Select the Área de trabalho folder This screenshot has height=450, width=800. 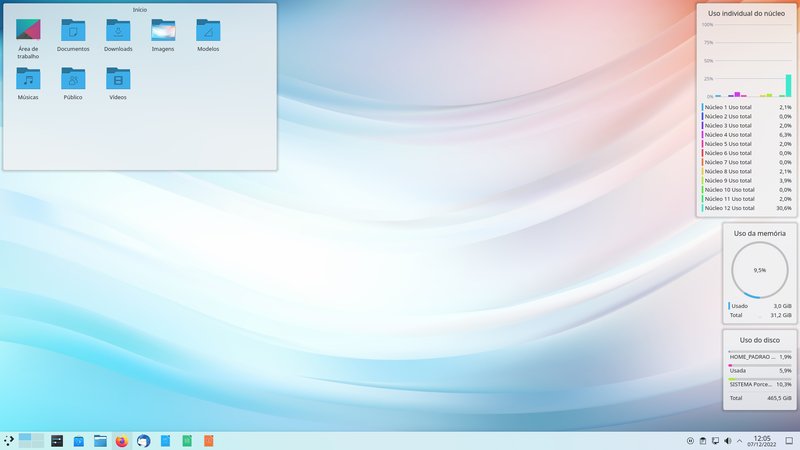28,39
